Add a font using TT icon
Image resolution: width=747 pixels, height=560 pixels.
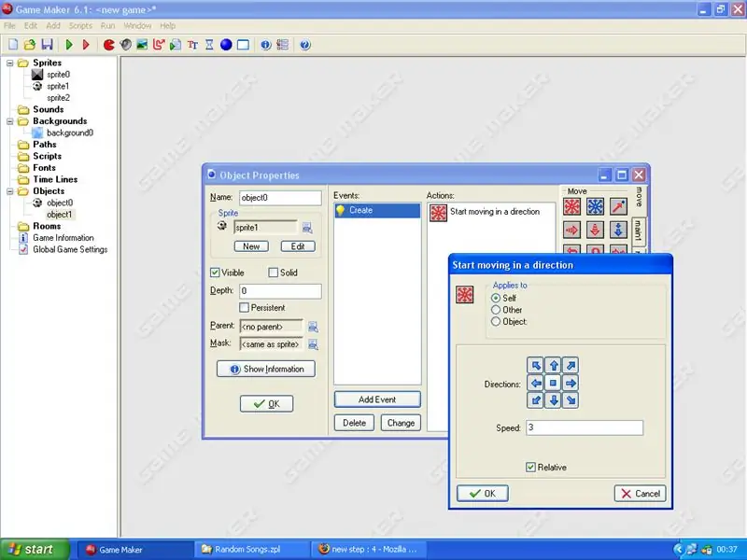(192, 45)
